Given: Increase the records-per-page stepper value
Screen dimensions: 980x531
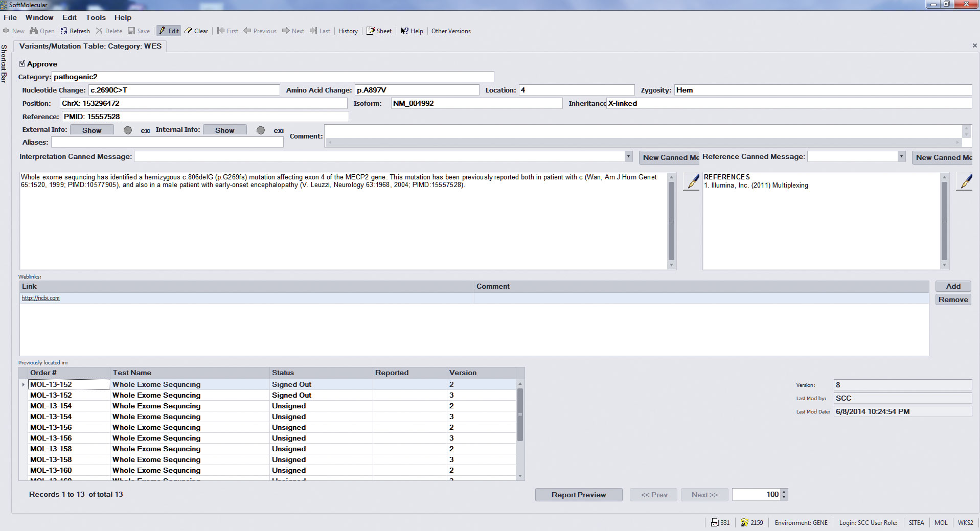Looking at the screenshot, I should point(785,492).
